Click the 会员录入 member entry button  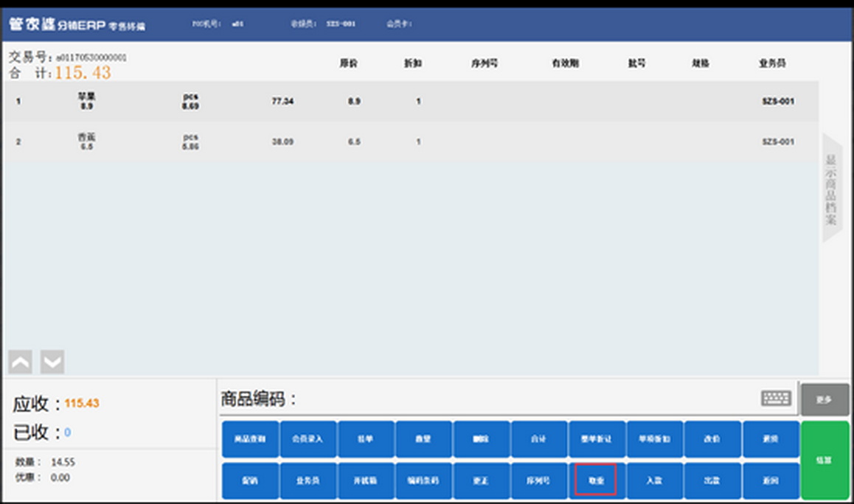click(308, 439)
